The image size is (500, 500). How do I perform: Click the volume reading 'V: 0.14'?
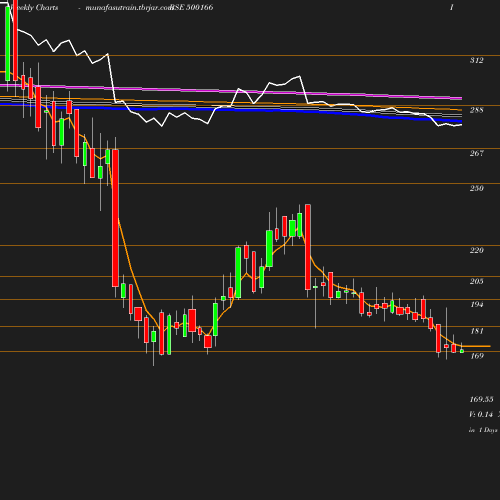pyautogui.click(x=481, y=414)
